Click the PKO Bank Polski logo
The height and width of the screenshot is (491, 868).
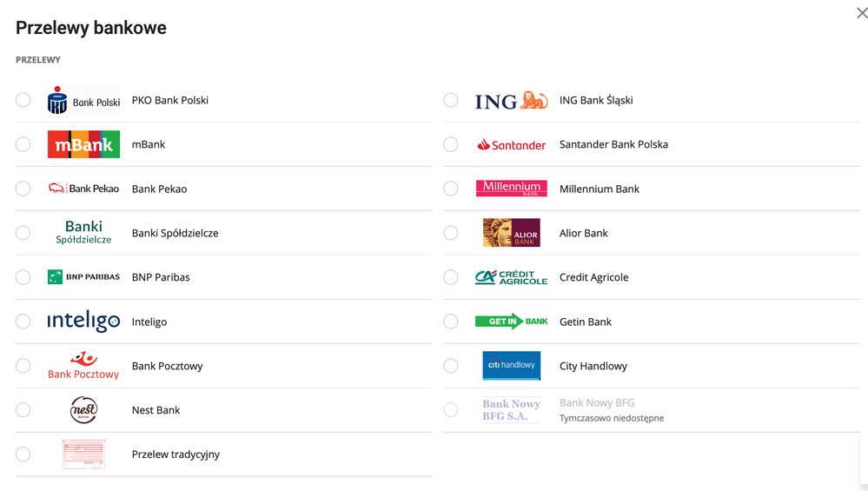[83, 101]
